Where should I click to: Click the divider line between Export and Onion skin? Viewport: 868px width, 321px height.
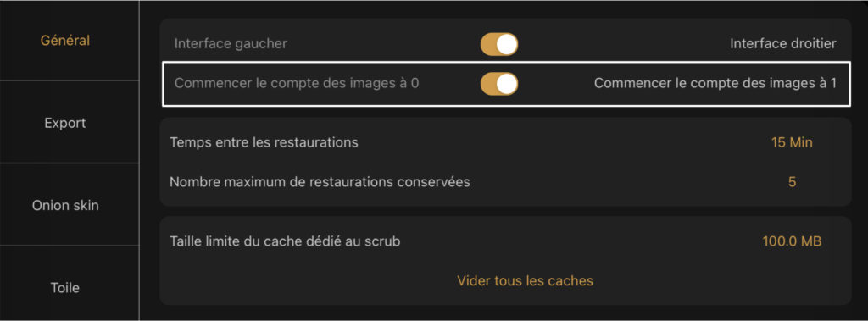pyautogui.click(x=70, y=163)
